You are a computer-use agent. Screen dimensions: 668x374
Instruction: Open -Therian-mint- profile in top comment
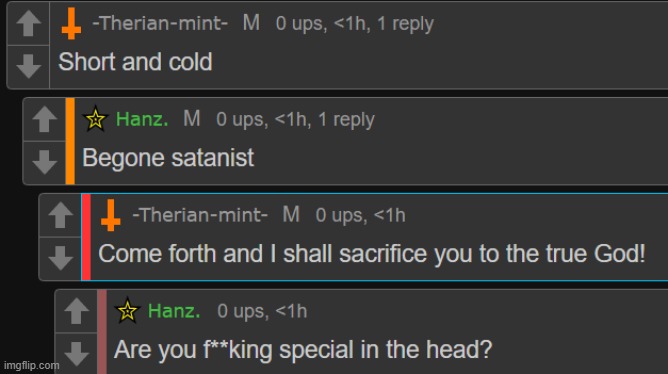[160, 23]
